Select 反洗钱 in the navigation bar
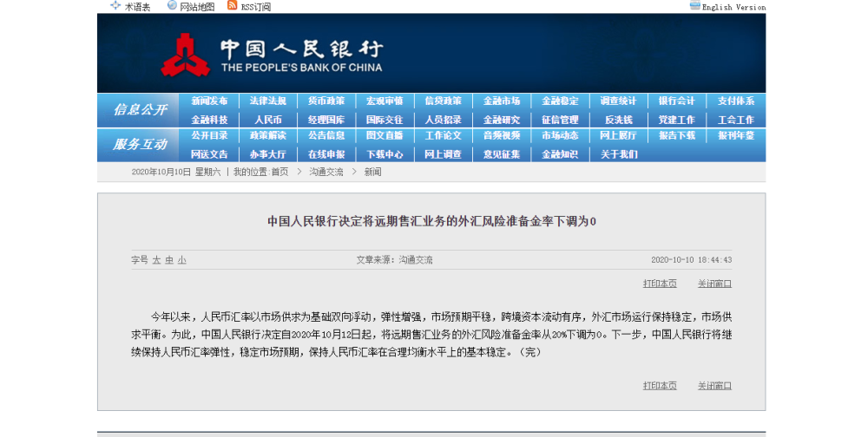The image size is (868, 437). (618, 120)
